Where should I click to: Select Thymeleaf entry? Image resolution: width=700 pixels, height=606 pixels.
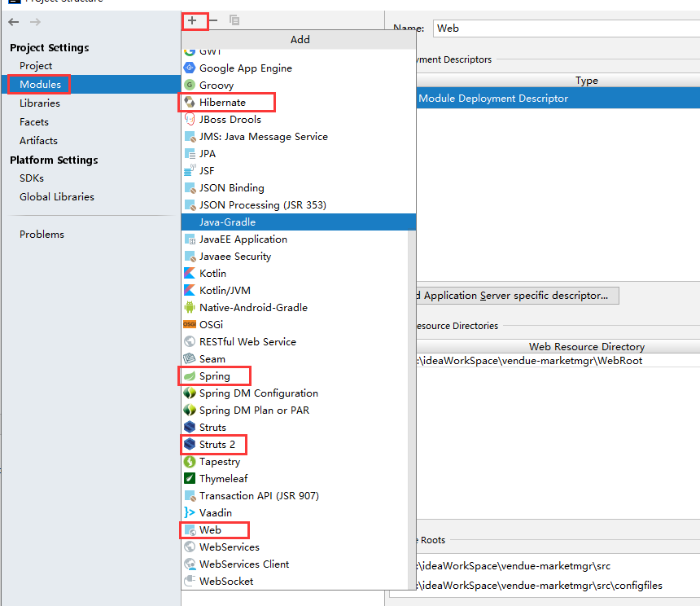(x=295, y=479)
